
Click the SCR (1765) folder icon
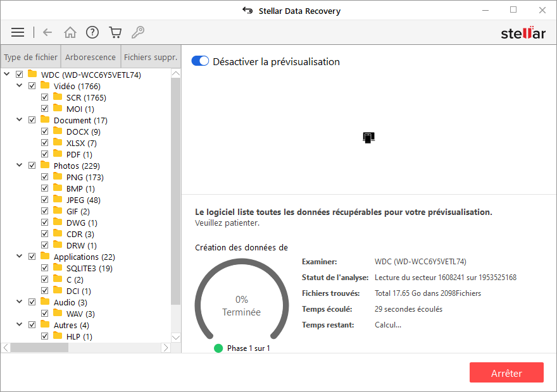coord(58,97)
